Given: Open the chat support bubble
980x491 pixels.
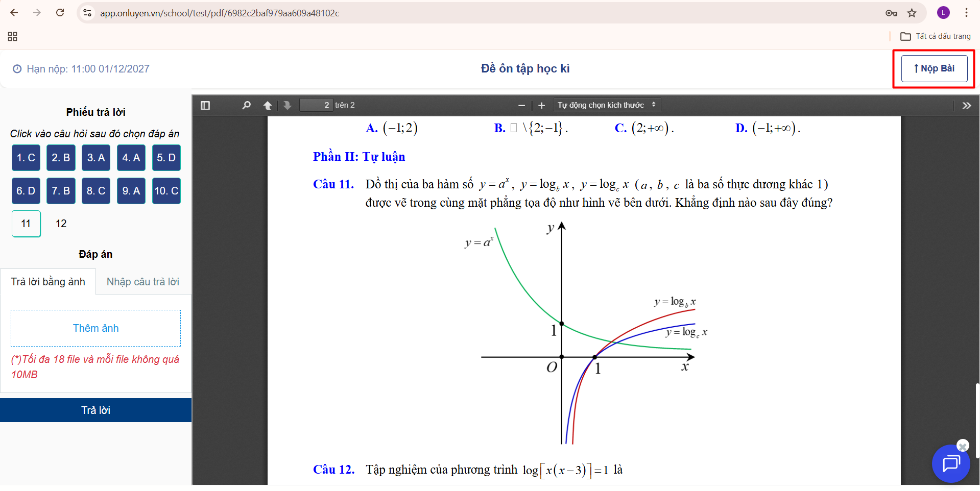Looking at the screenshot, I should [950, 463].
